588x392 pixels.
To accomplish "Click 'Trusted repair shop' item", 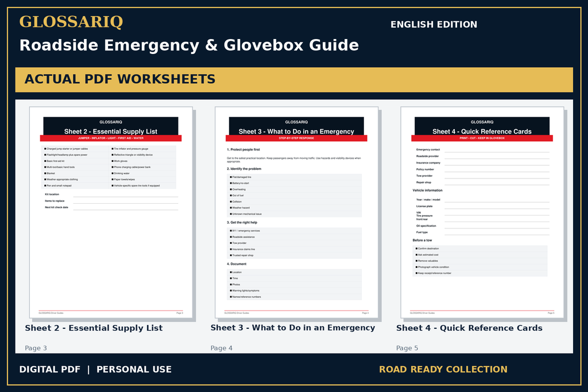I will (x=242, y=255).
